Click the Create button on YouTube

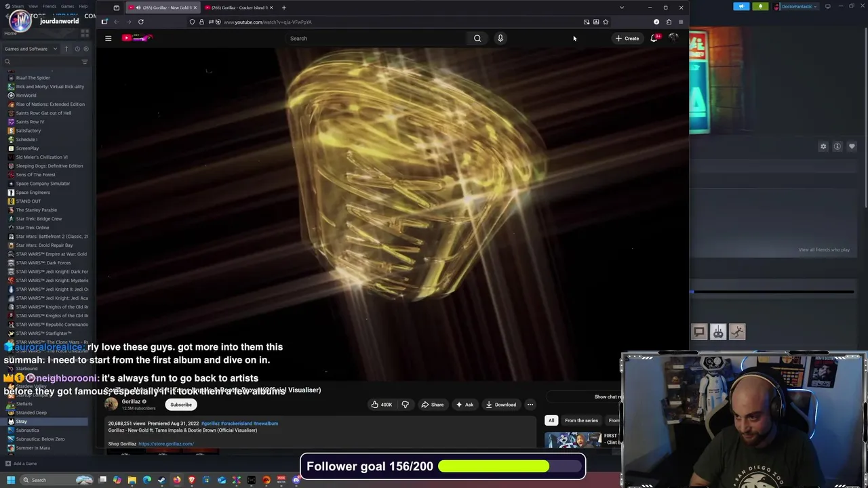click(x=627, y=38)
